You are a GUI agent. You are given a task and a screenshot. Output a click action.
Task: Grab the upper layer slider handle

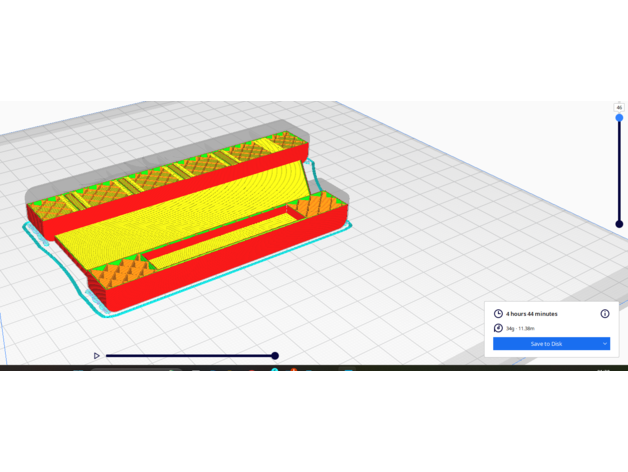(619, 118)
